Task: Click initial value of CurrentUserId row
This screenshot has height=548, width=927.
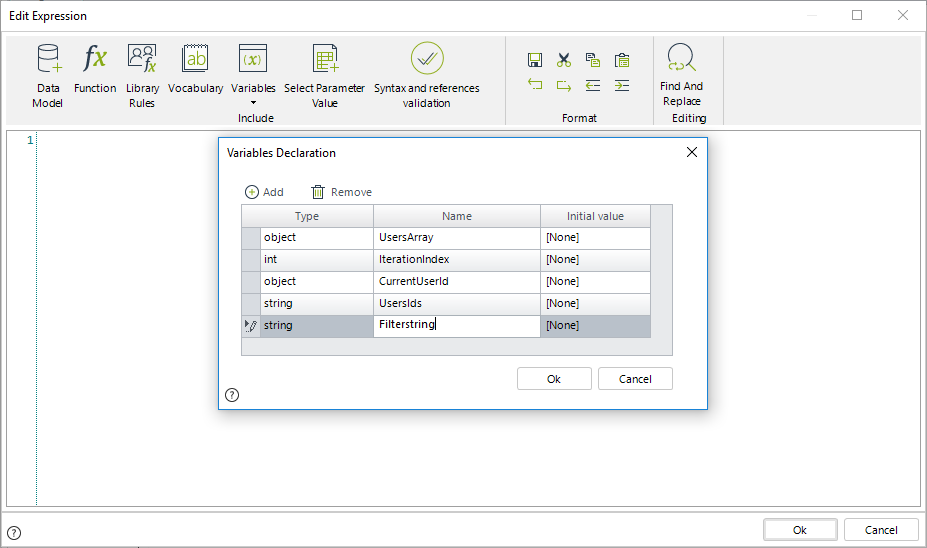Action: [595, 281]
